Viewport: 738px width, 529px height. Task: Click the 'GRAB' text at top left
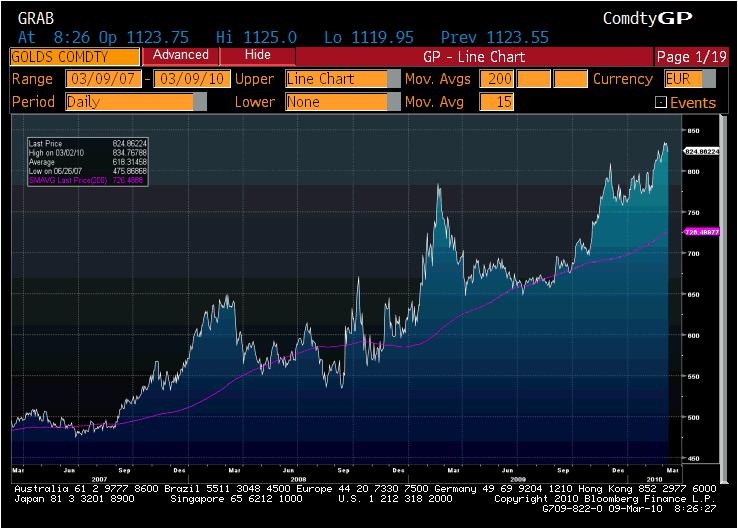tap(36, 18)
